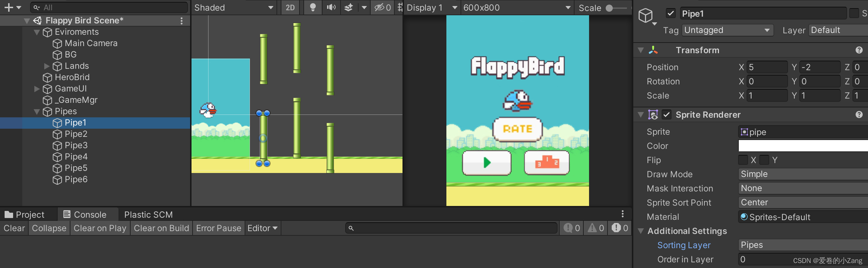Toggle Clear on Build

[x=161, y=228]
